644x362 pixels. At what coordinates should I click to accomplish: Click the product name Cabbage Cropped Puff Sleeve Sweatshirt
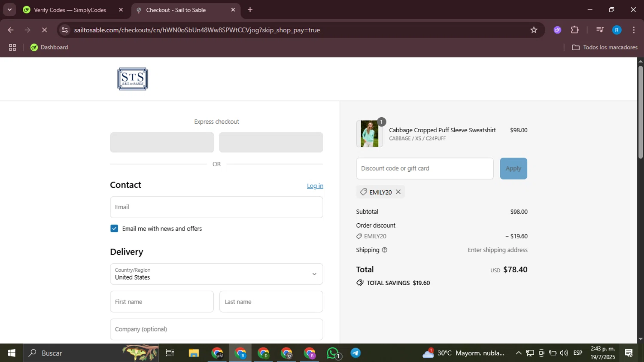click(442, 130)
